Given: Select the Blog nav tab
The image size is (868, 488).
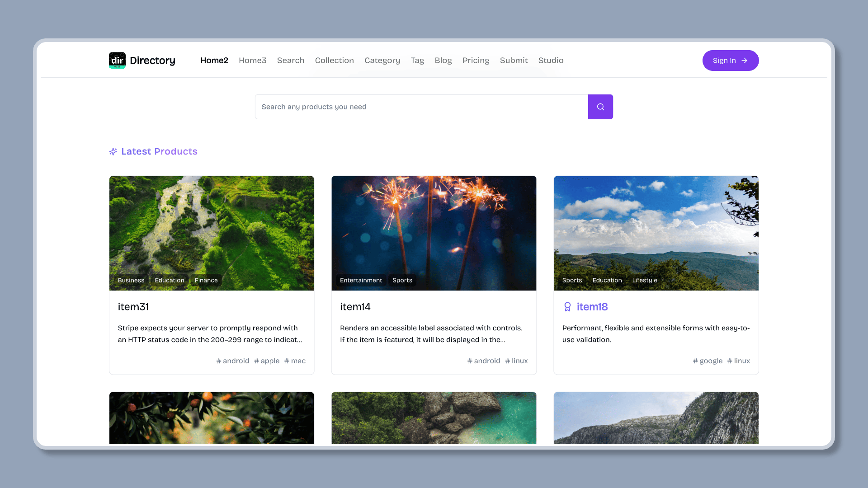Looking at the screenshot, I should 443,60.
